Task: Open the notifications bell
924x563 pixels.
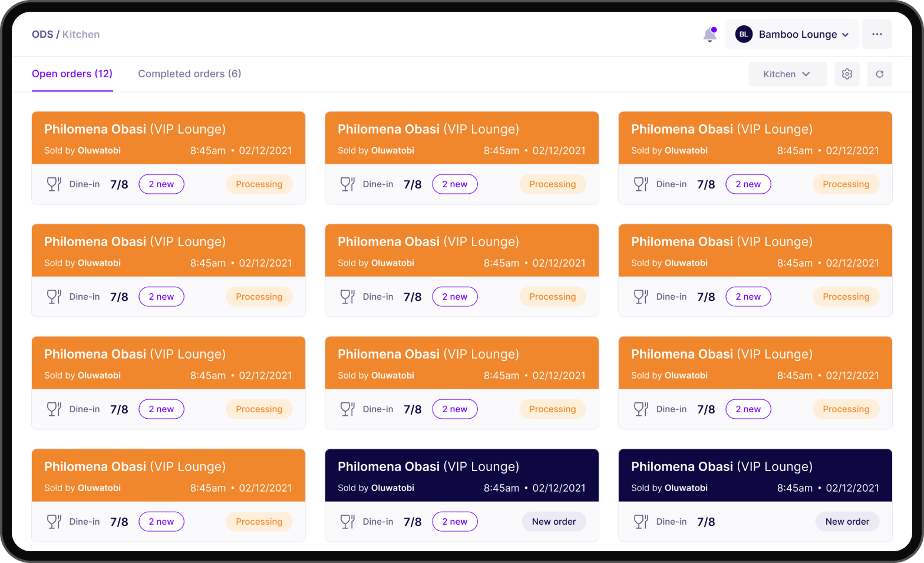Action: [x=710, y=35]
